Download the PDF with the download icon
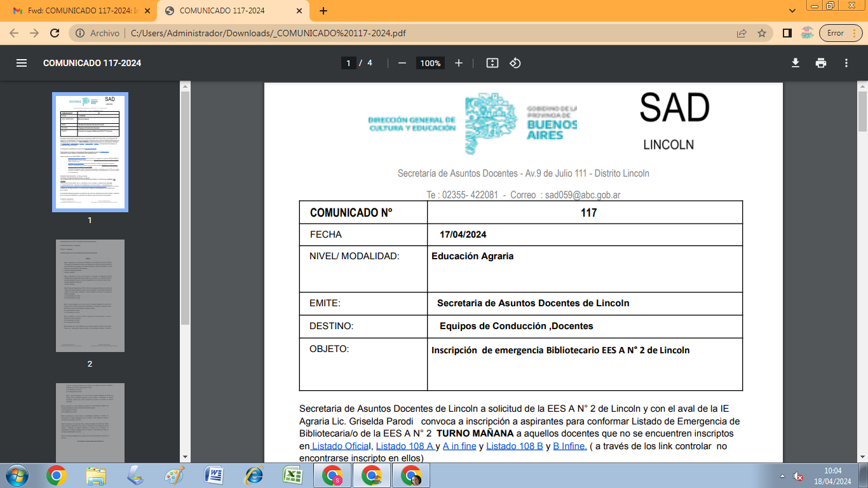868x488 pixels. click(x=795, y=63)
